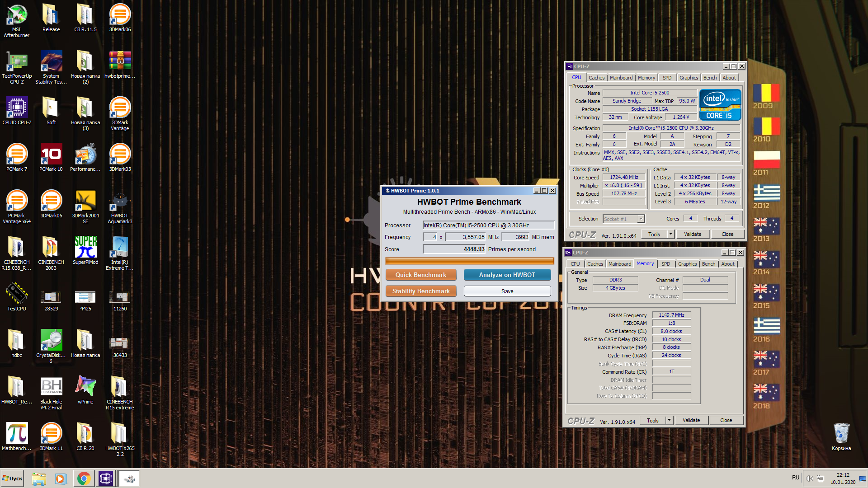Click the Processor name field

pyautogui.click(x=488, y=225)
